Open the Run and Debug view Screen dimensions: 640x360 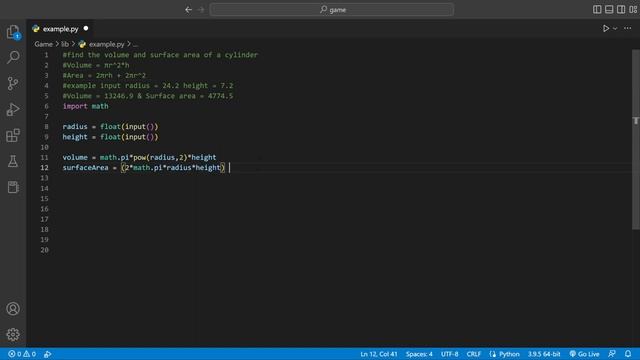pyautogui.click(x=13, y=109)
